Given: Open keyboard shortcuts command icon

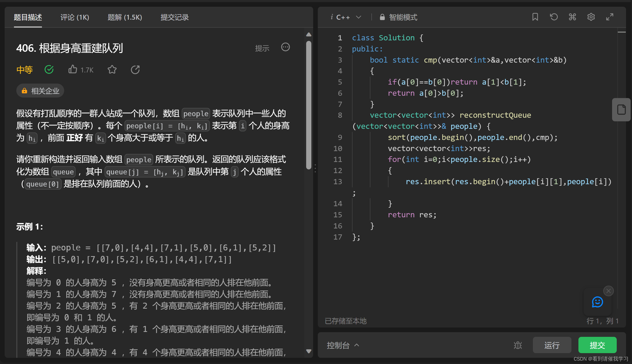Looking at the screenshot, I should point(572,17).
